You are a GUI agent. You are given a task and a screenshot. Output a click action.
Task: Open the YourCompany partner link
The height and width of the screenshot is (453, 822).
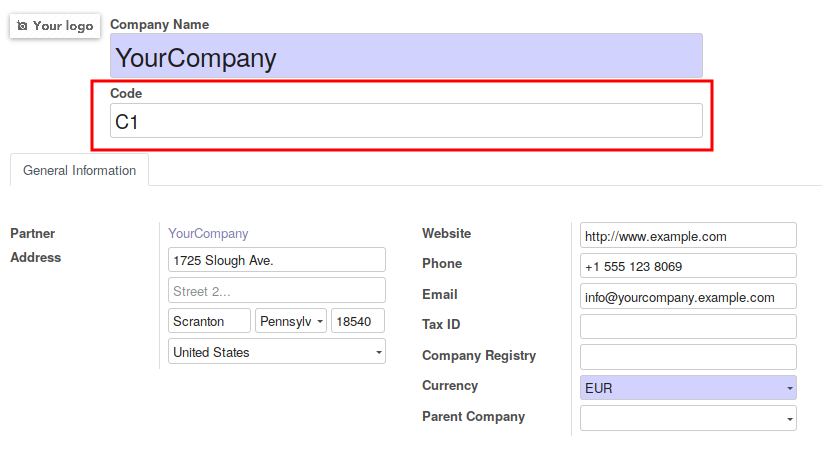[208, 233]
